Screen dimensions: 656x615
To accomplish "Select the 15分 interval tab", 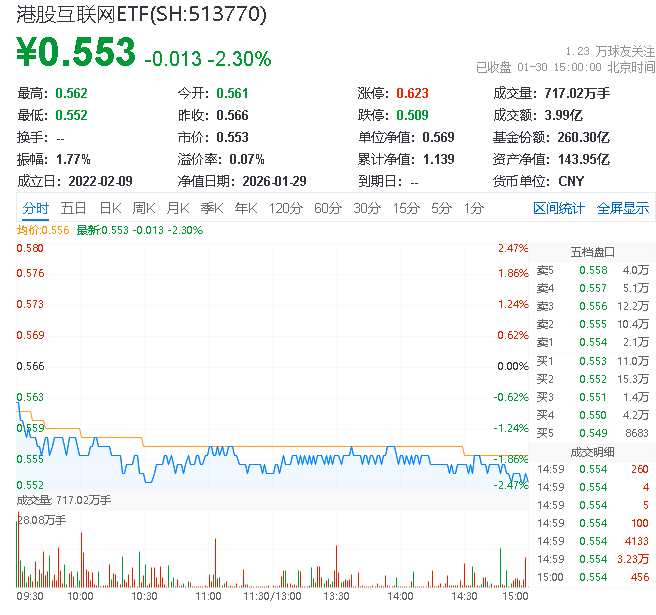I will point(406,208).
